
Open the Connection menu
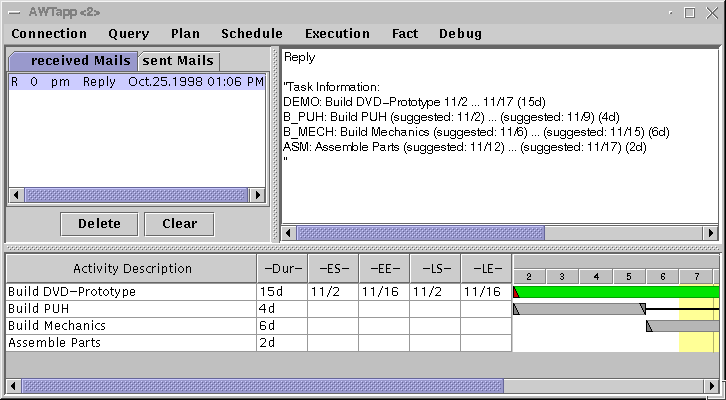49,33
